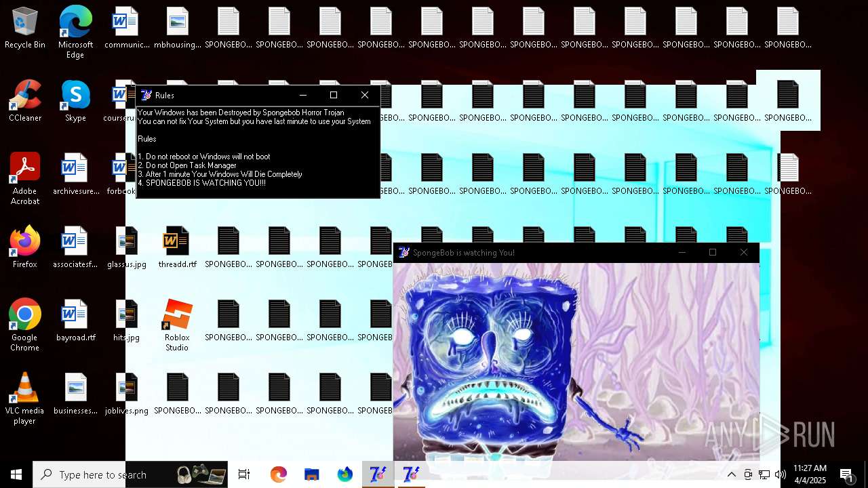Select SPONGEBO... file right of threadd.rtf
Image resolution: width=868 pixels, height=488 pixels.
coord(228,248)
